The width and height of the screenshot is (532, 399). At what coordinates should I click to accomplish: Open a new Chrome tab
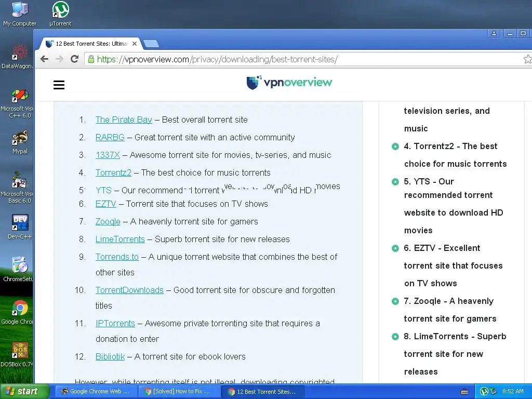pos(151,44)
